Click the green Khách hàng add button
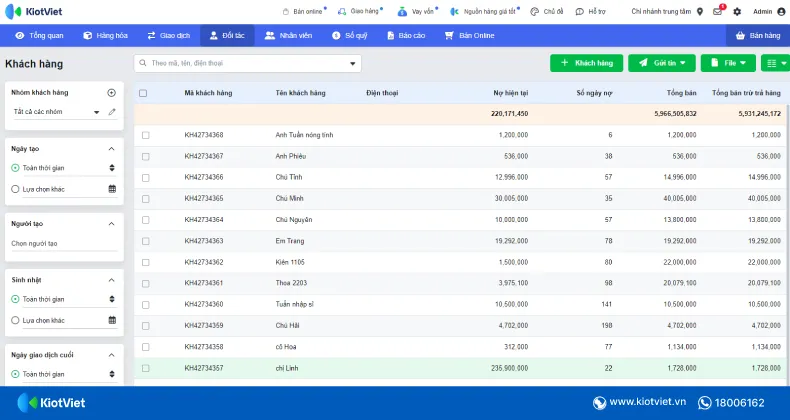The height and width of the screenshot is (420, 790). 586,63
